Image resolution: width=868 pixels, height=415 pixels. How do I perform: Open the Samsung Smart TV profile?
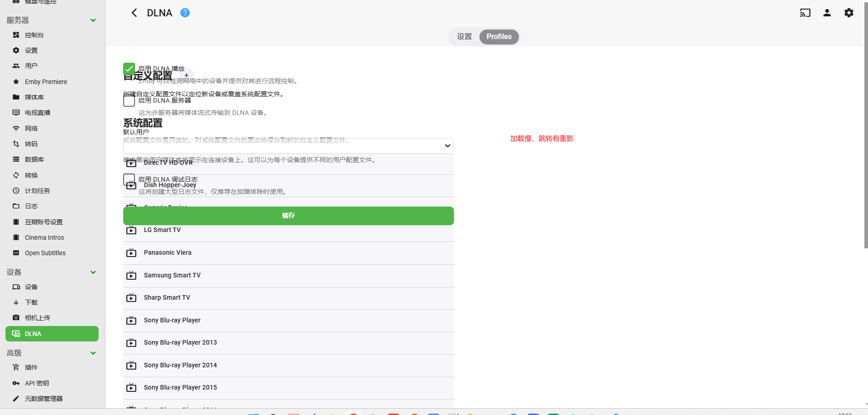pyautogui.click(x=172, y=275)
